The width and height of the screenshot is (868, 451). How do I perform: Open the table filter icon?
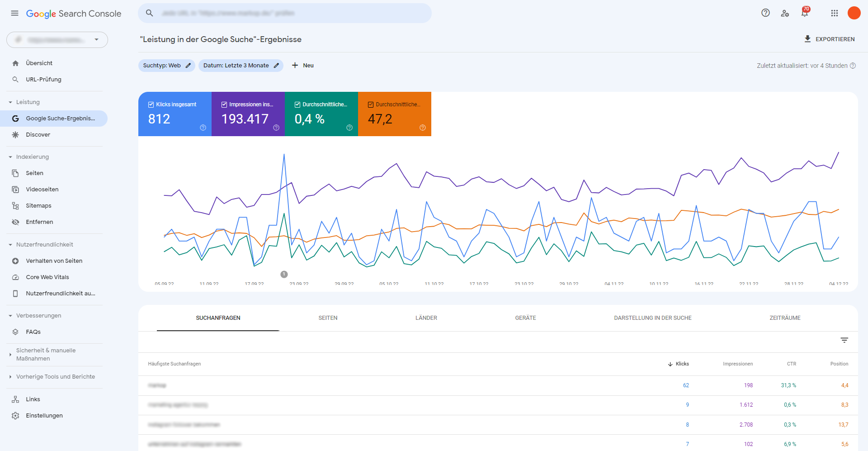[x=844, y=340]
